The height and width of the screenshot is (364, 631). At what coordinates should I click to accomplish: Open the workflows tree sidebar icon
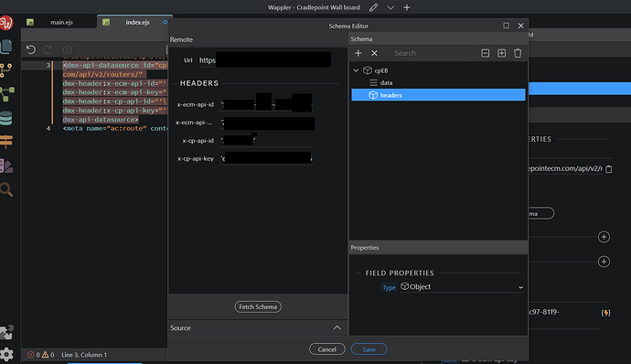pyautogui.click(x=6, y=94)
